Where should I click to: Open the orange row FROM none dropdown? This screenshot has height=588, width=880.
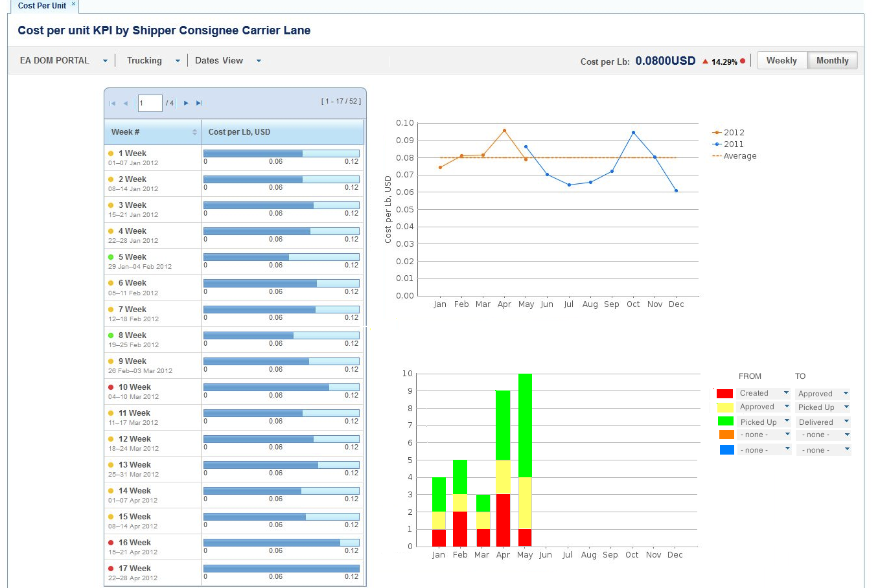[764, 435]
